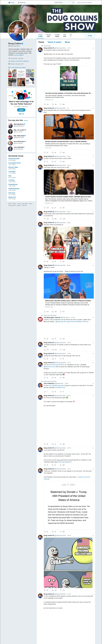Open the Help Center footer link

(x=24, y=204)
